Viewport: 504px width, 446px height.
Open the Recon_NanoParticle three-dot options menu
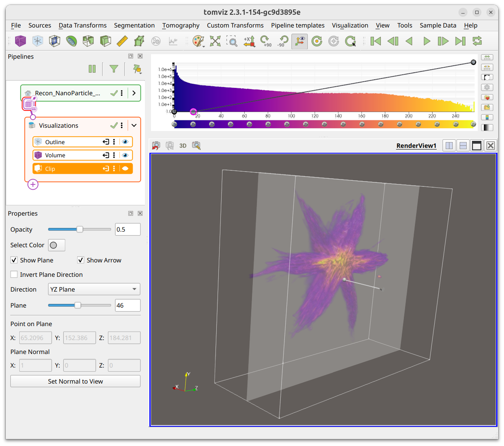(x=122, y=93)
